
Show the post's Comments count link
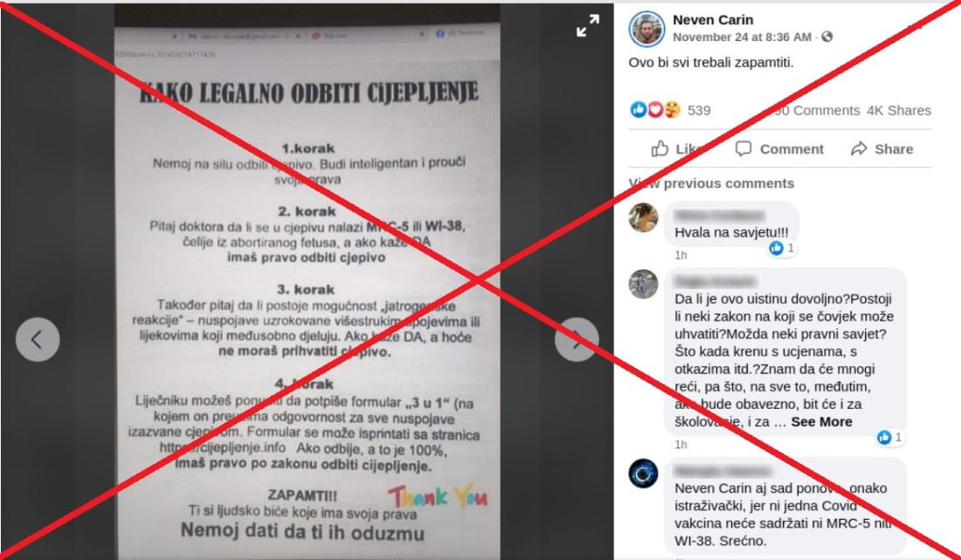[816, 110]
